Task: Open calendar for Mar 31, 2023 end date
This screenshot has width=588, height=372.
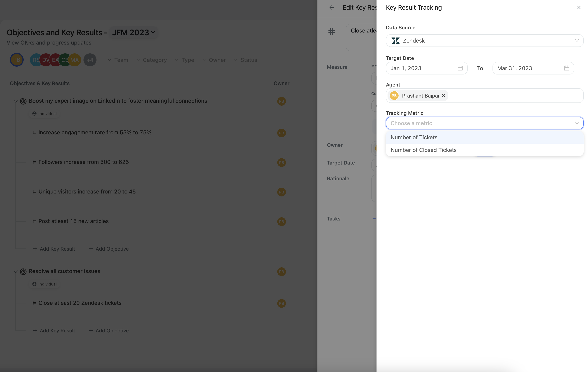Action: pyautogui.click(x=567, y=68)
